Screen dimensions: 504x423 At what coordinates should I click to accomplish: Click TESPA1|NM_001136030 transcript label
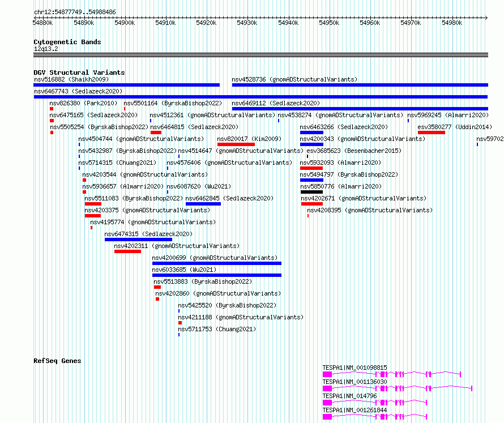[355, 382]
